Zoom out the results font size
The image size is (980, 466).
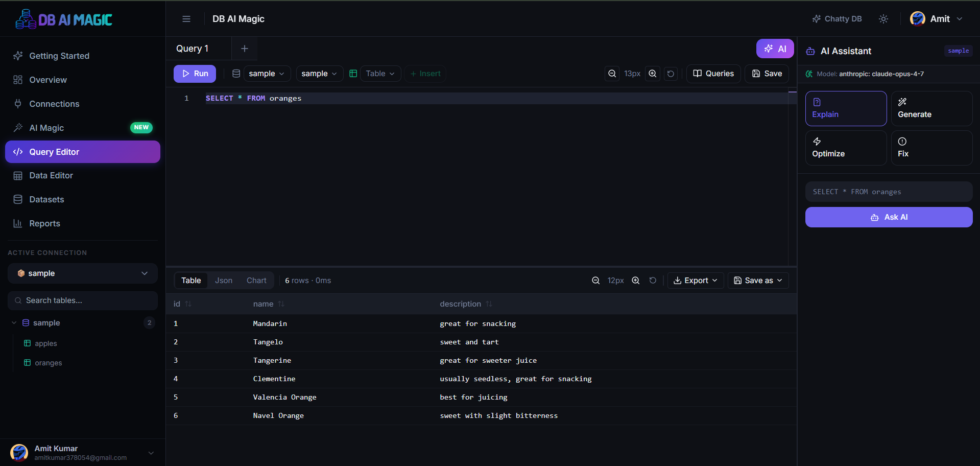pyautogui.click(x=596, y=281)
